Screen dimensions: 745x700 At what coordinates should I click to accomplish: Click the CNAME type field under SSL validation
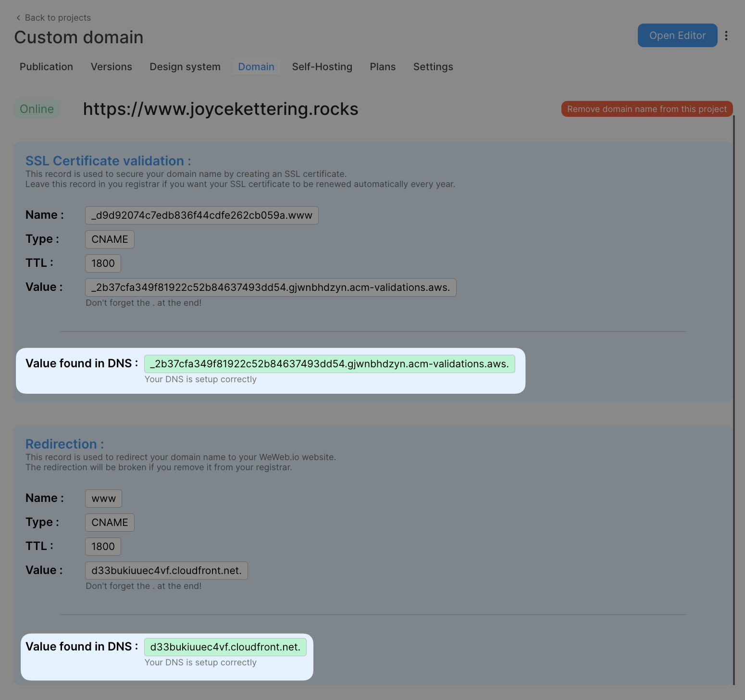(x=109, y=239)
